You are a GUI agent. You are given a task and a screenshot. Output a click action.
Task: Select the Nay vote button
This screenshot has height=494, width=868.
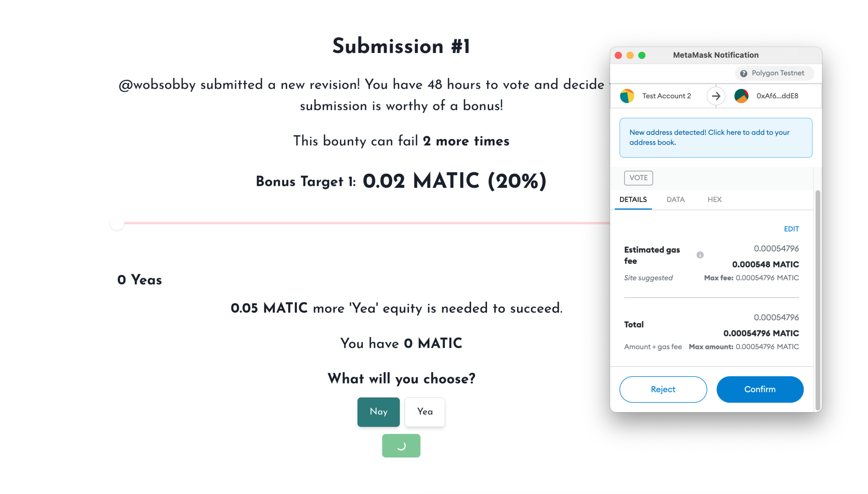(x=379, y=412)
